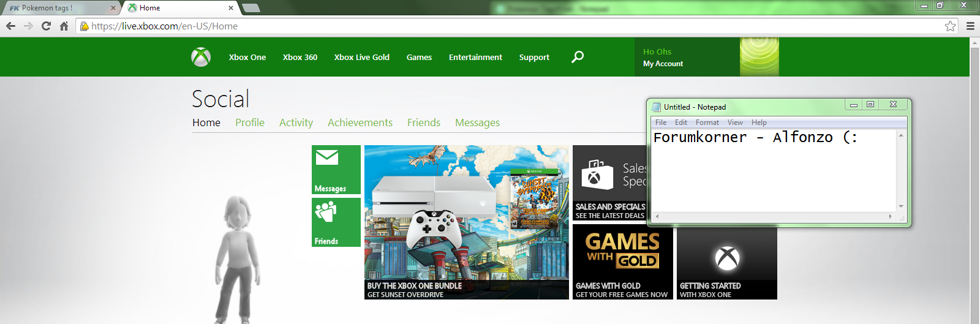Open the Xbox One menu
This screenshot has width=980, height=324.
[247, 57]
